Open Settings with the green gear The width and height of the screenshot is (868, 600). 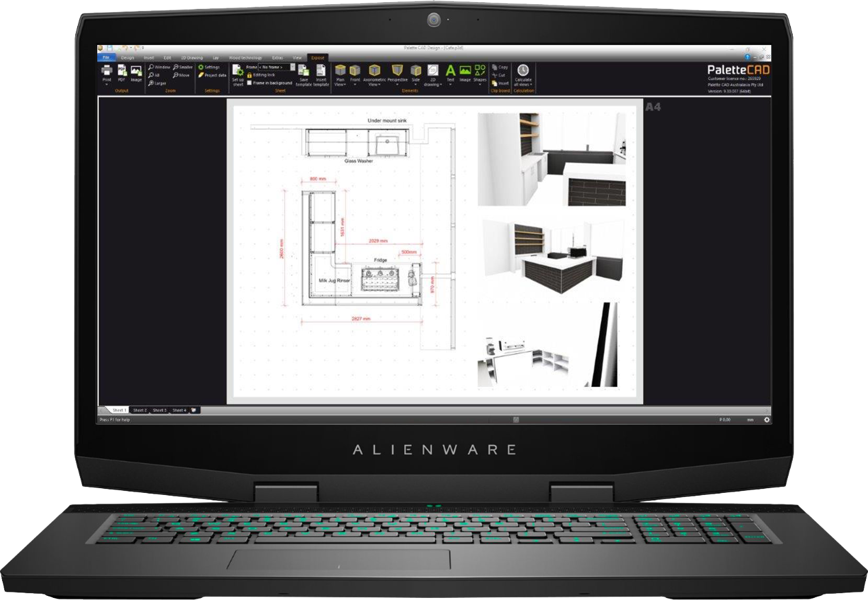[209, 67]
